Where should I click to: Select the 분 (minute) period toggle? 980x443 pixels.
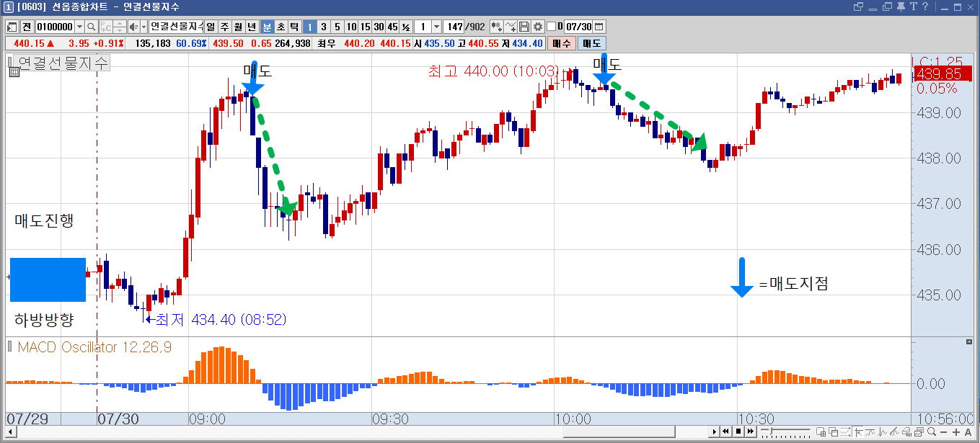267,27
